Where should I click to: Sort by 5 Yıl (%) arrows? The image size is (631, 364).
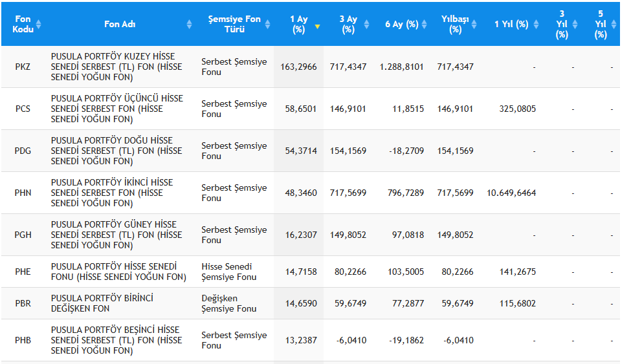(614, 24)
